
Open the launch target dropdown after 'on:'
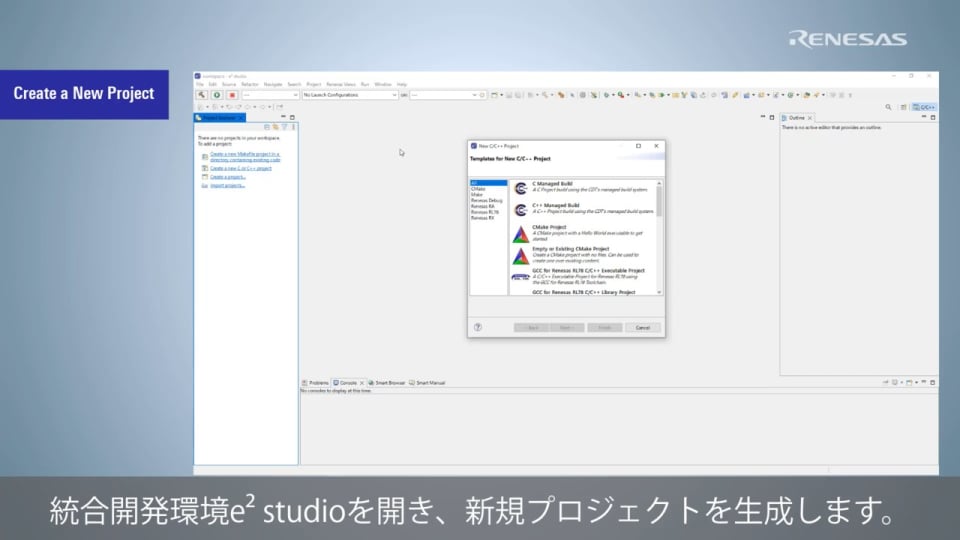coord(444,95)
